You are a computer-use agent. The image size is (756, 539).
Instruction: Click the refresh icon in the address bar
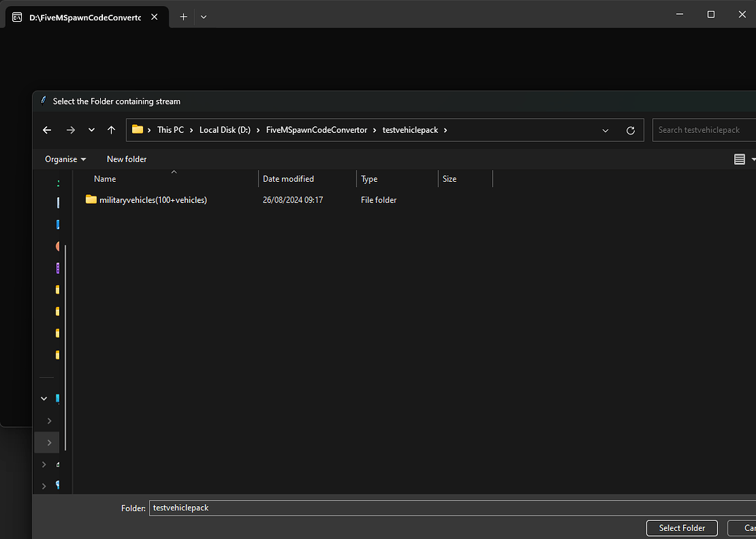630,130
